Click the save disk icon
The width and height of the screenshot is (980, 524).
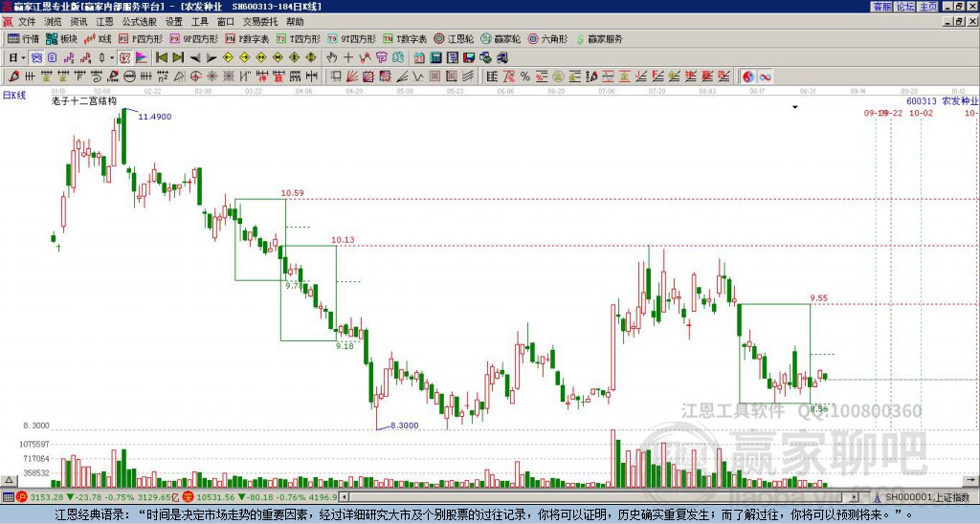[469, 57]
